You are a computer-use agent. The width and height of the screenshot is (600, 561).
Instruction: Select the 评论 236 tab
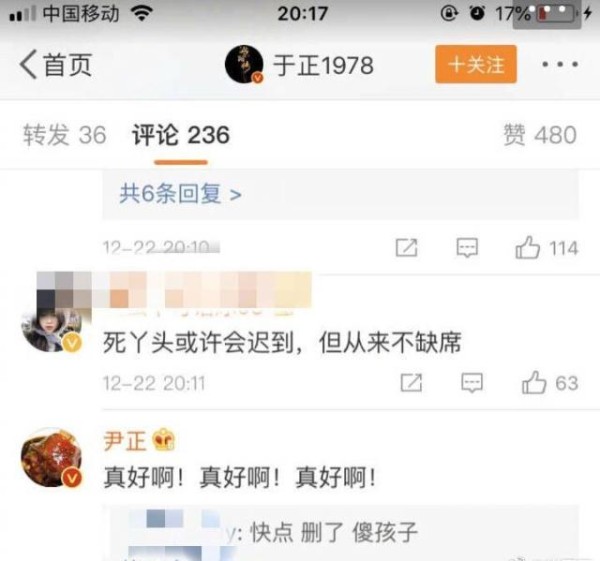[x=181, y=135]
